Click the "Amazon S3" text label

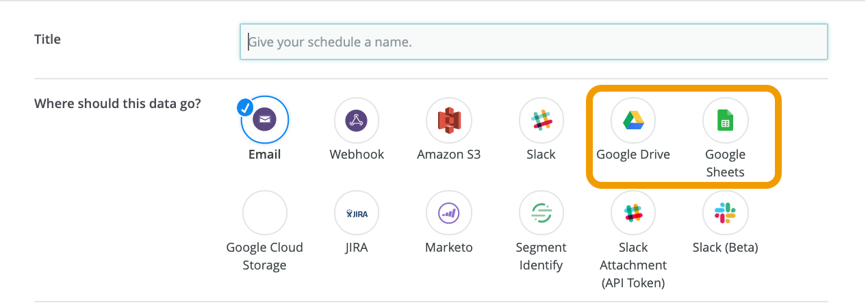point(449,155)
